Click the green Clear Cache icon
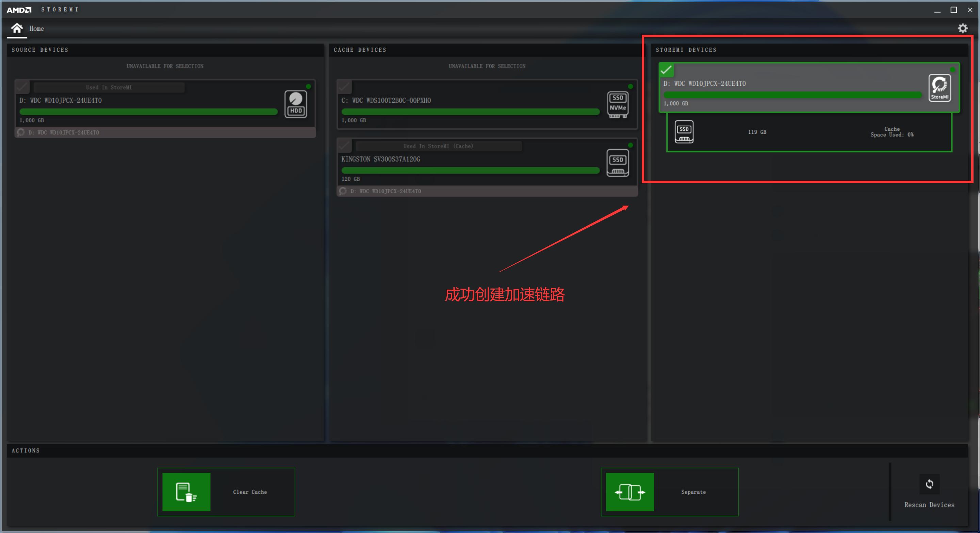The image size is (980, 533). (x=186, y=491)
